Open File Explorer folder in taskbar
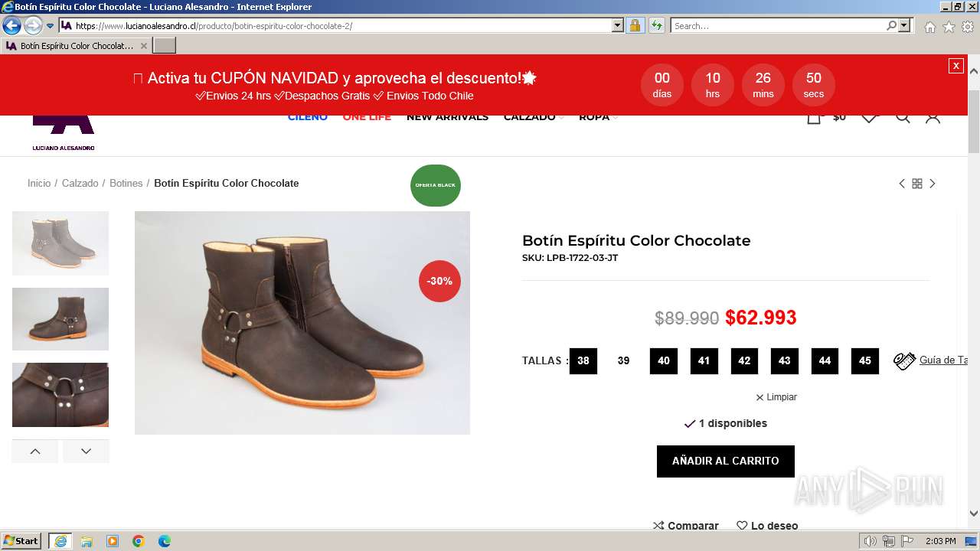The width and height of the screenshot is (980, 551). click(87, 541)
